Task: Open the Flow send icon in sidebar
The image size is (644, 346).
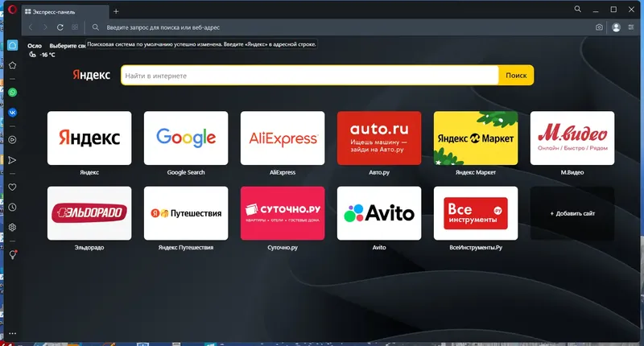Action: [12, 160]
